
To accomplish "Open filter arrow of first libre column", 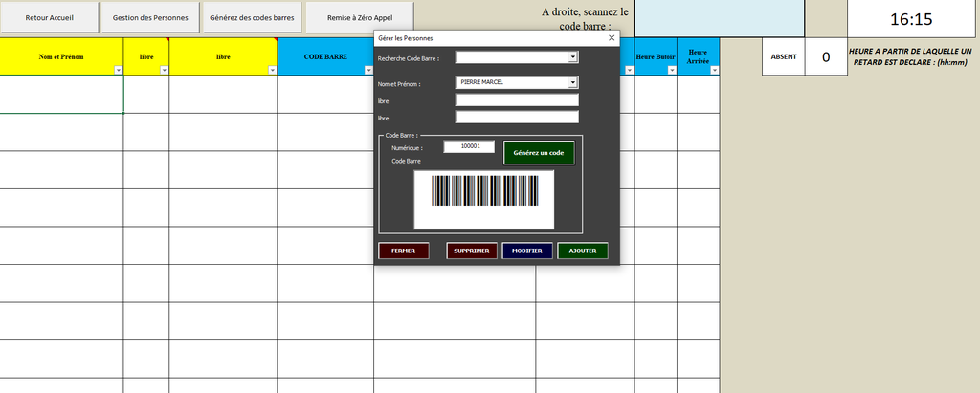I will pos(164,71).
